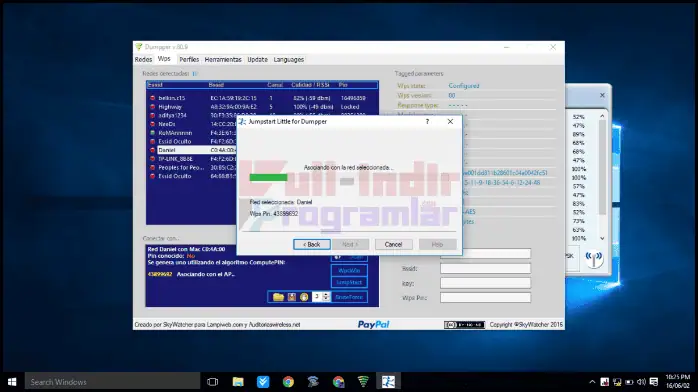The image size is (698, 392).
Task: Open the green Dumpper WiFi taskbar icon
Action: 363,382
